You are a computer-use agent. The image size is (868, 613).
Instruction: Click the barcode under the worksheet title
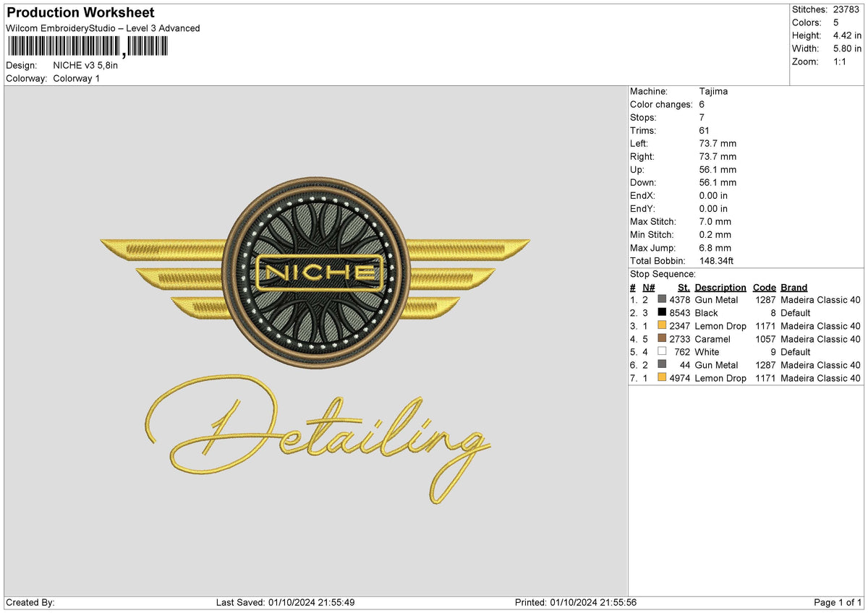pyautogui.click(x=88, y=47)
